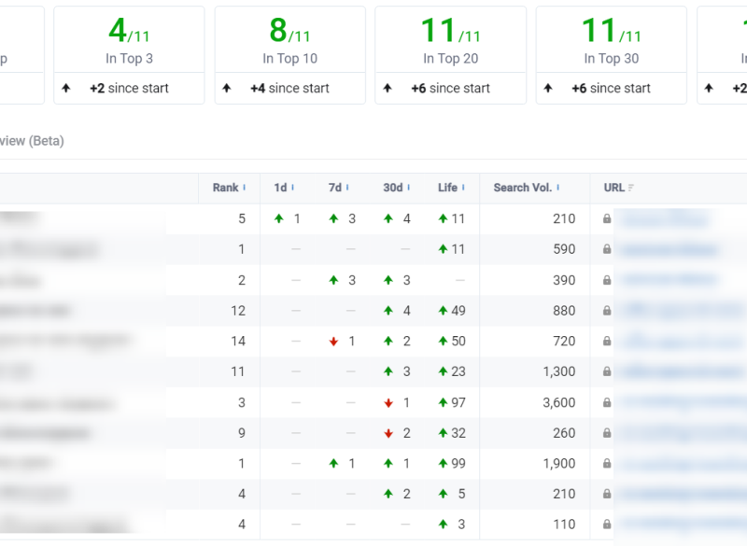This screenshot has width=747, height=560.
Task: Sort by the Search Vol. column header
Action: coord(522,188)
